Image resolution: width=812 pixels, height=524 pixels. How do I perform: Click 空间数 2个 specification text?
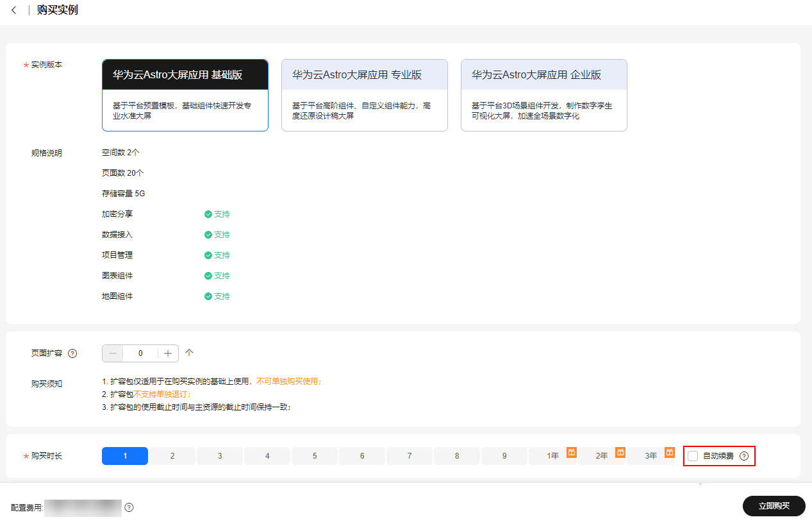coord(120,153)
